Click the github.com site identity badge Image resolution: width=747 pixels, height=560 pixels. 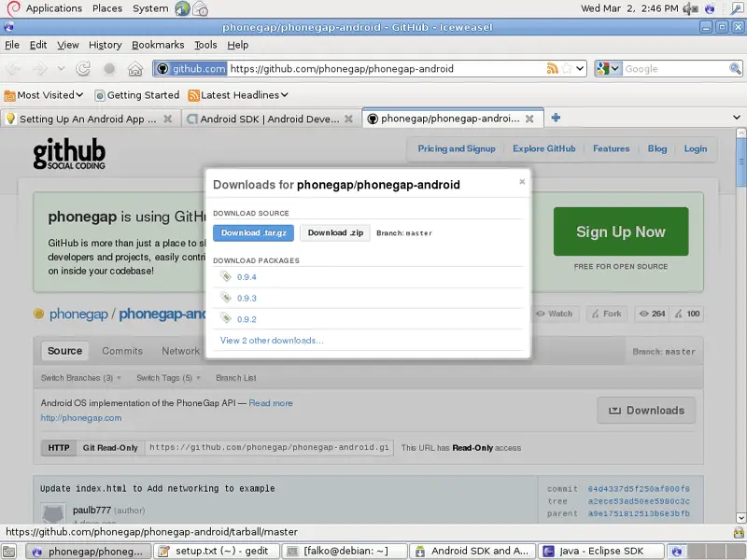pos(191,68)
